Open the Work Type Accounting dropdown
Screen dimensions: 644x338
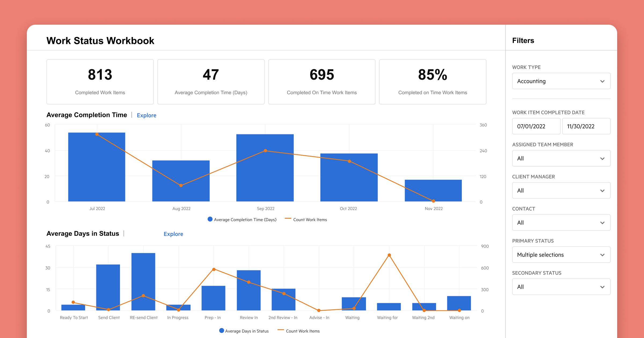(x=561, y=81)
